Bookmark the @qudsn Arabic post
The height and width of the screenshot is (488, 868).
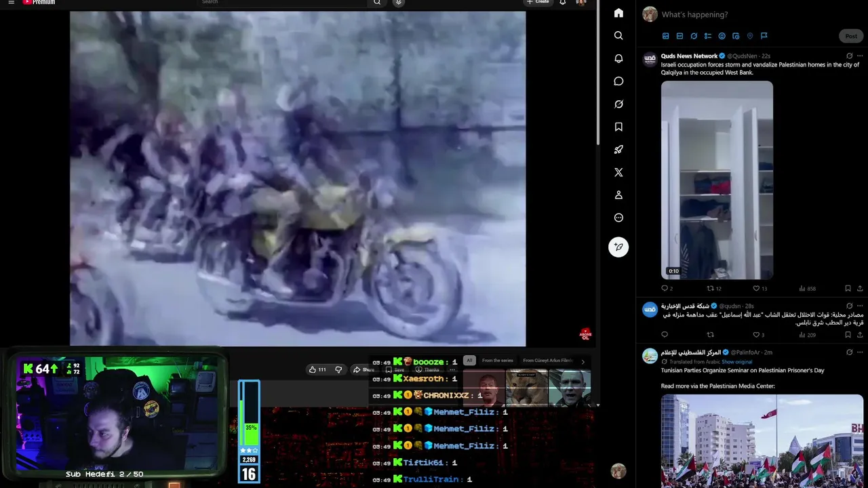tap(848, 335)
